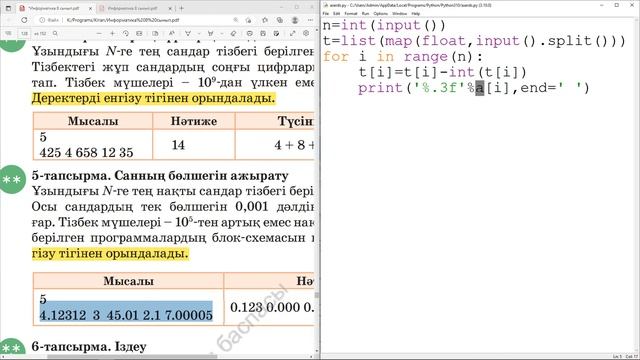Click the PDF save icon
The height and width of the screenshot is (360, 640).
click(263, 33)
